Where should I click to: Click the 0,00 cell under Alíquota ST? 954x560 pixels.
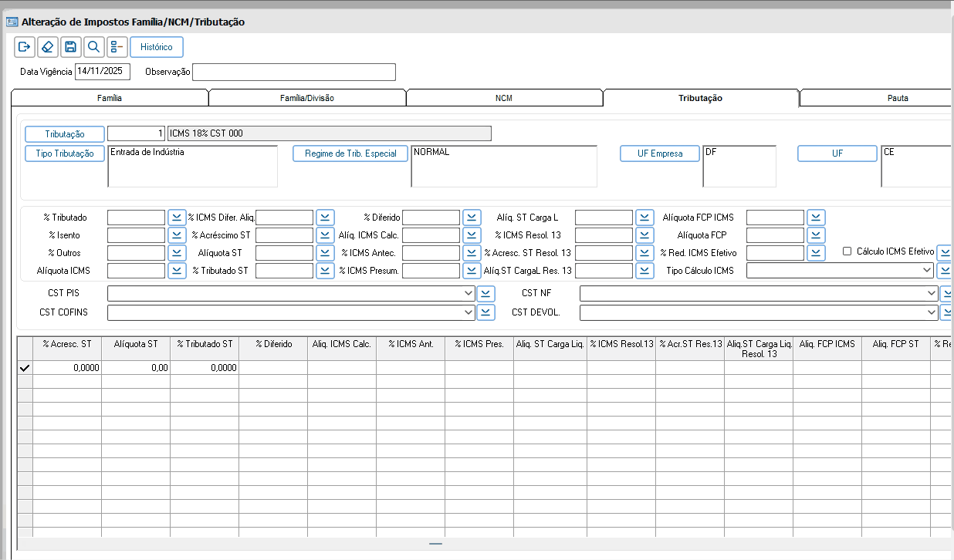(x=136, y=368)
